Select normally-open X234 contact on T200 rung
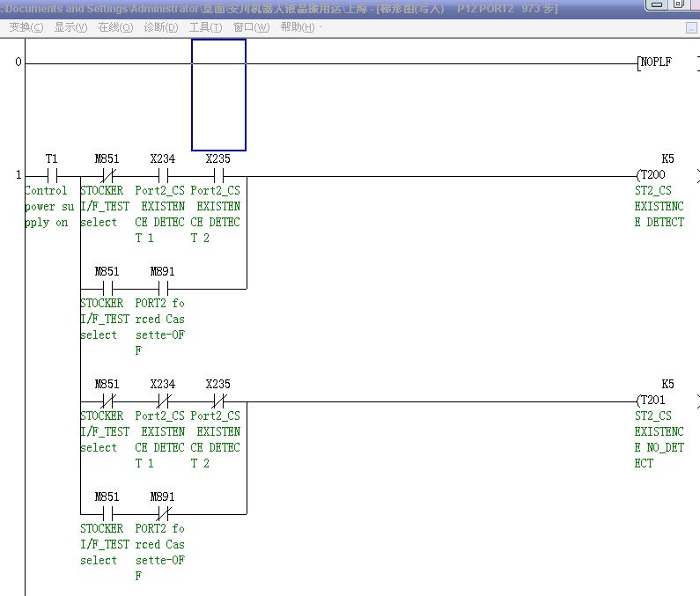The height and width of the screenshot is (596, 700). pyautogui.click(x=162, y=175)
